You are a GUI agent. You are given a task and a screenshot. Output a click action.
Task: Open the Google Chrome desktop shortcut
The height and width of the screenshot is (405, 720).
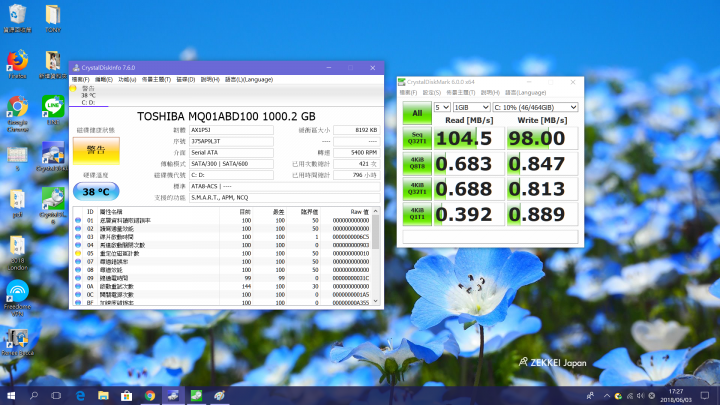coord(17,113)
